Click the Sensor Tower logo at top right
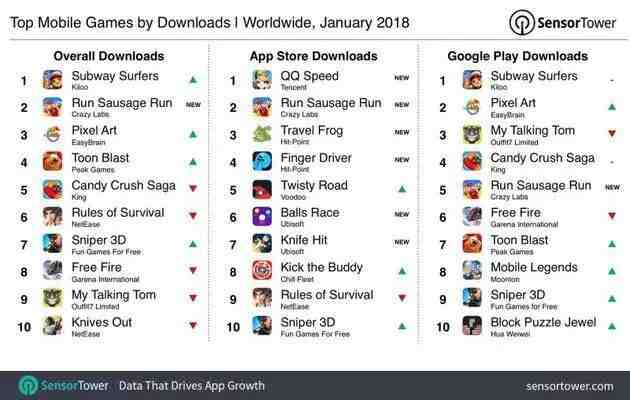 [x=562, y=22]
